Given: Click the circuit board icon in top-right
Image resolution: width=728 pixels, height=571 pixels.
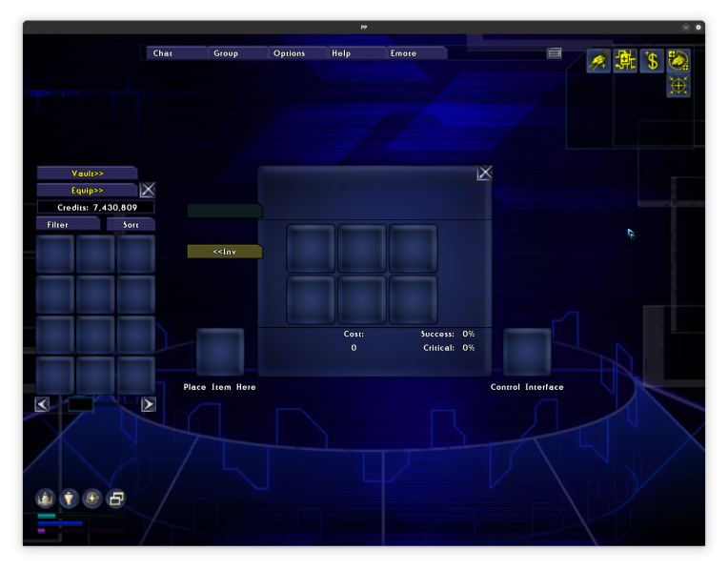Looking at the screenshot, I should [625, 61].
